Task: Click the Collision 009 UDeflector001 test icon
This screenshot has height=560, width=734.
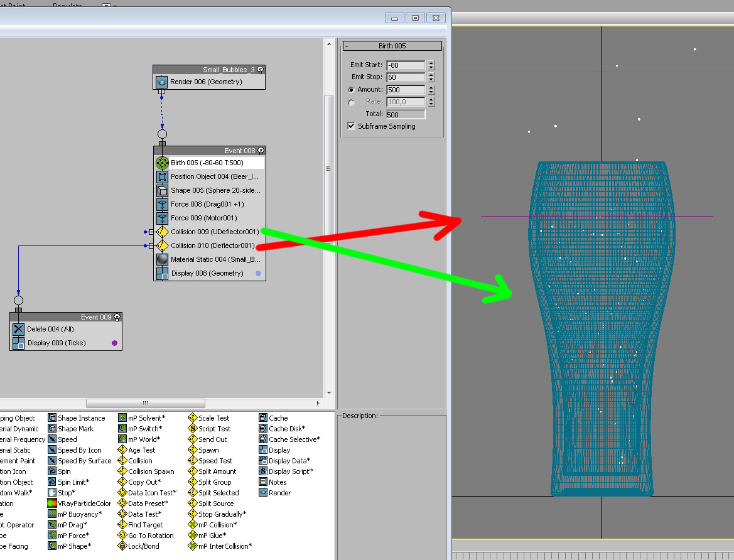Action: coord(162,232)
